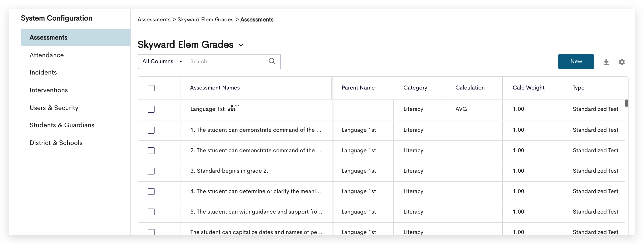Open Students & Guardians in the sidebar
This screenshot has height=244, width=644.
[62, 125]
